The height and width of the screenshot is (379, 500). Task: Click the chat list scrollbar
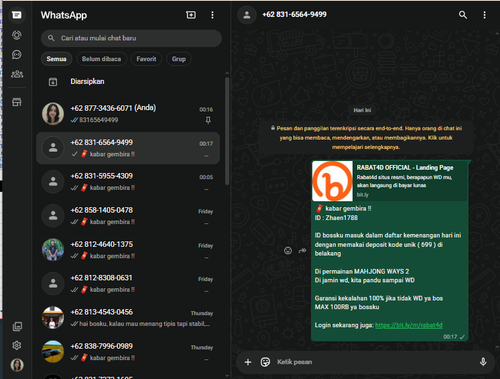click(227, 131)
